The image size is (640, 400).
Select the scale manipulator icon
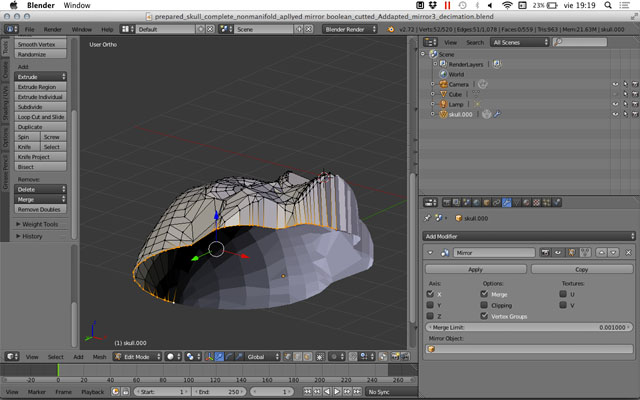239,357
